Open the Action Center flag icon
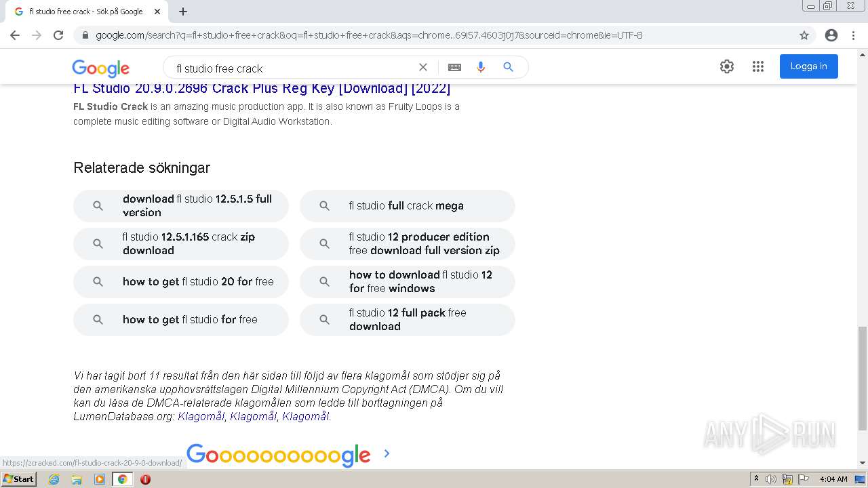Image resolution: width=868 pixels, height=488 pixels. (803, 479)
